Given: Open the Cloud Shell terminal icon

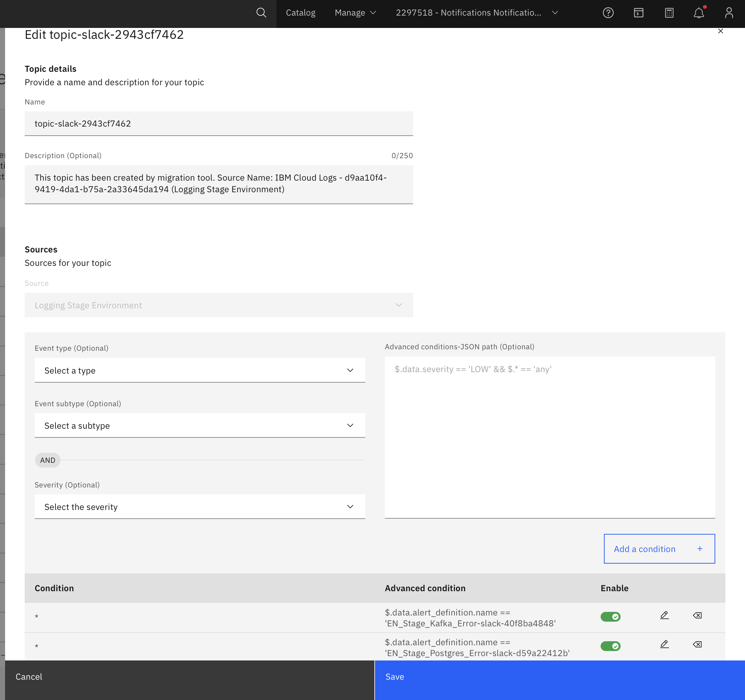Looking at the screenshot, I should pos(638,13).
